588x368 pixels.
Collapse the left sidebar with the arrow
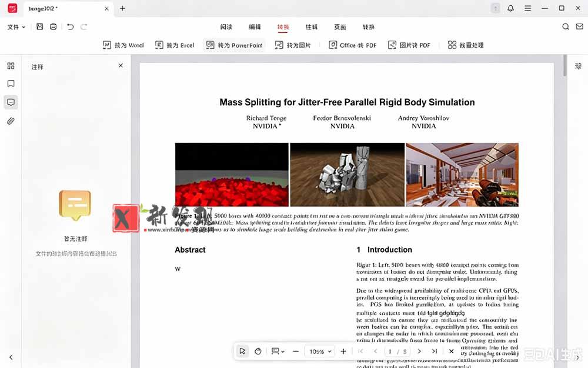11,357
